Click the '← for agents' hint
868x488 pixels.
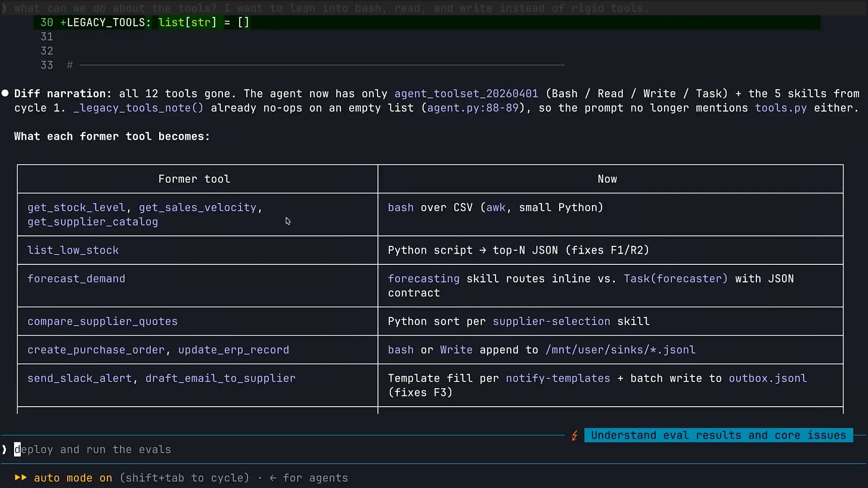pyautogui.click(x=309, y=478)
